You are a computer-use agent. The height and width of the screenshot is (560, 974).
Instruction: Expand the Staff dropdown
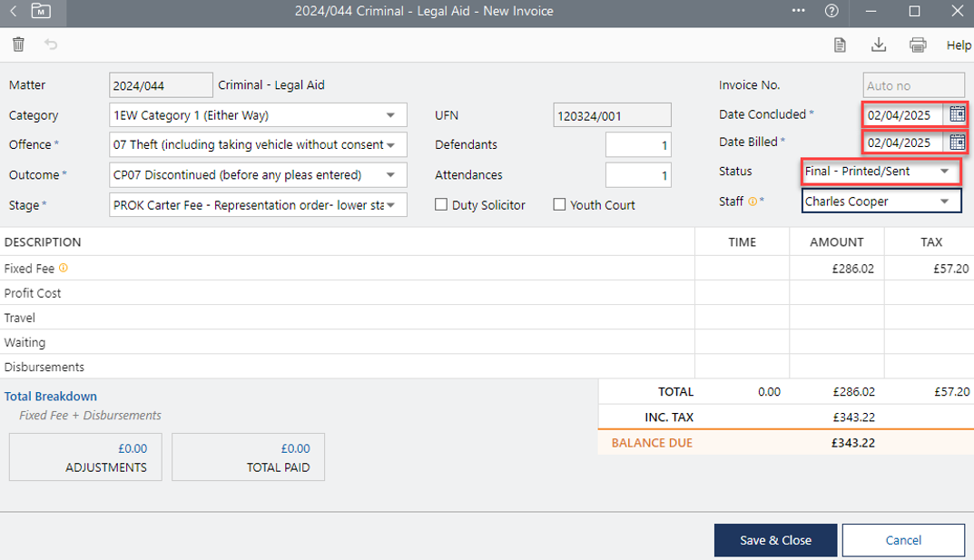tap(944, 201)
